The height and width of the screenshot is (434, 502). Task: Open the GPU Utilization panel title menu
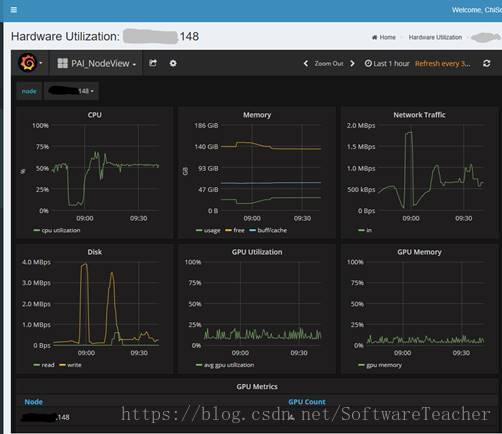257,252
